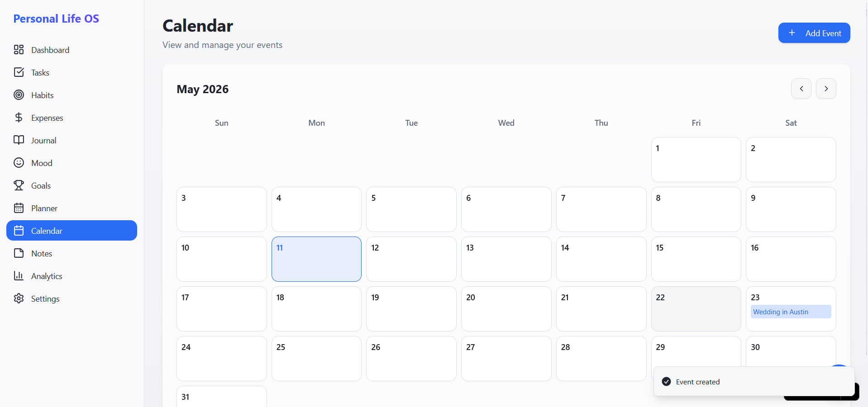Viewport: 868px width, 407px height.
Task: Open the Mood section
Action: (72, 163)
